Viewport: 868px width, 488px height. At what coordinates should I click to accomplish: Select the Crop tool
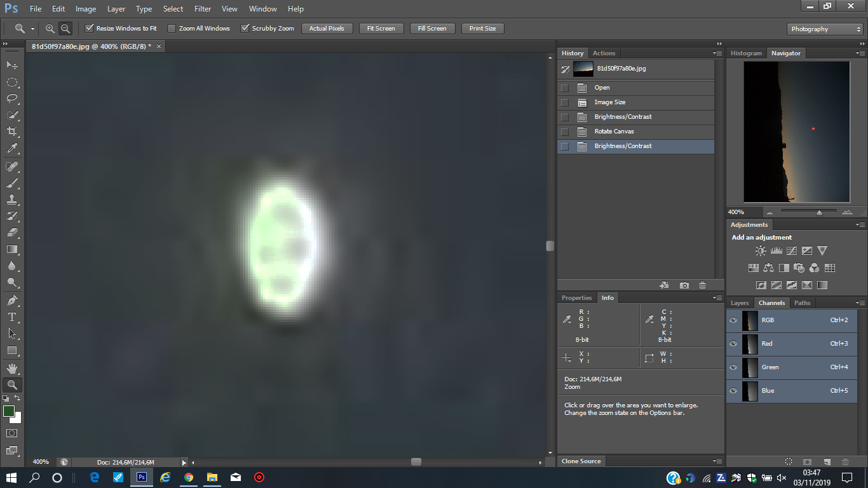[x=11, y=132]
